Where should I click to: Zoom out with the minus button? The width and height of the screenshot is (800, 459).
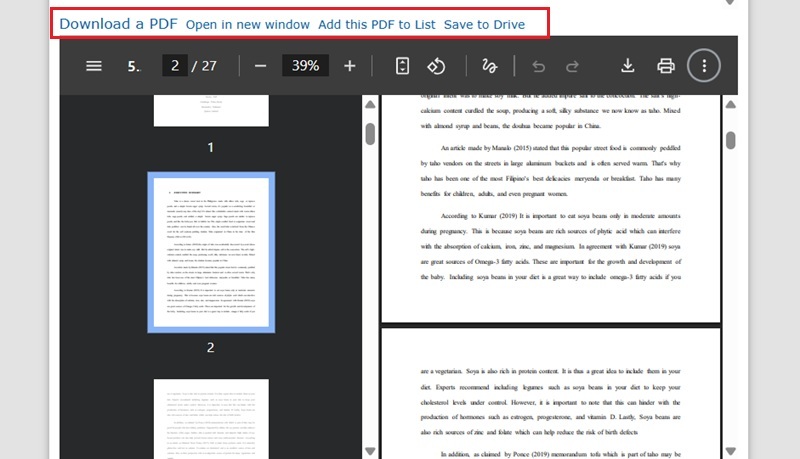click(260, 66)
